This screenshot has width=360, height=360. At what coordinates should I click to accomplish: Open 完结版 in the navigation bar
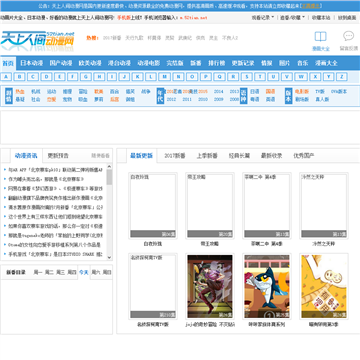pyautogui.click(x=175, y=63)
